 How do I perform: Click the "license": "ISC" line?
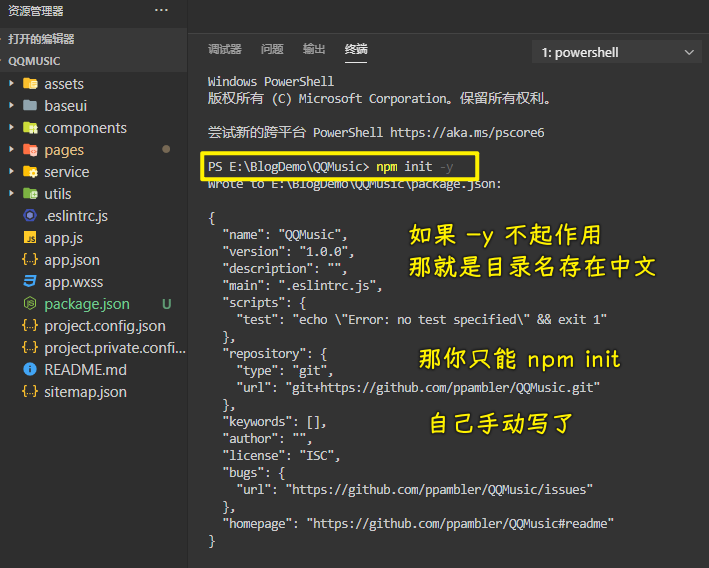[x=281, y=456]
